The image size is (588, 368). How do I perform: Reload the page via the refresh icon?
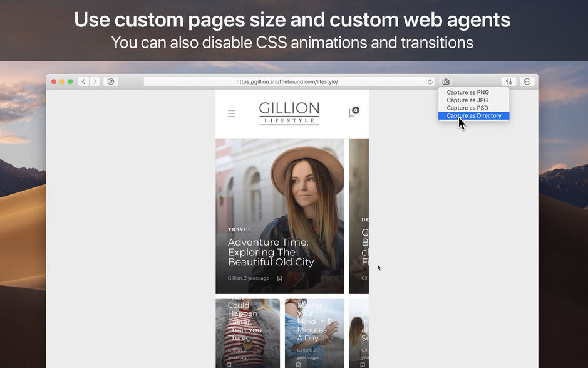click(x=430, y=81)
